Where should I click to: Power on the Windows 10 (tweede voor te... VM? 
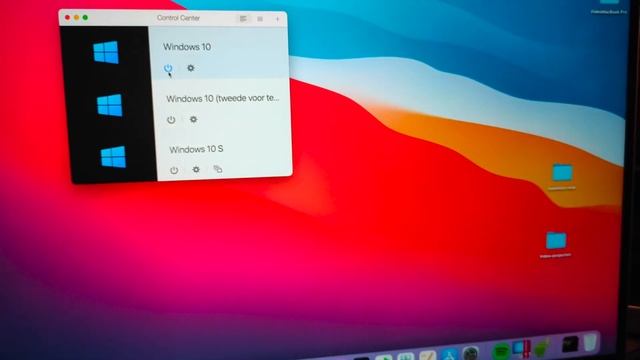171,120
